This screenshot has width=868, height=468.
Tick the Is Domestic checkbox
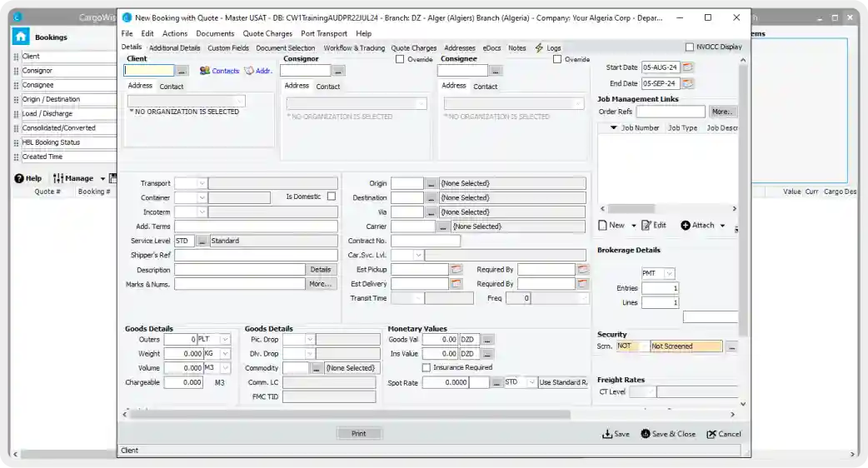332,197
